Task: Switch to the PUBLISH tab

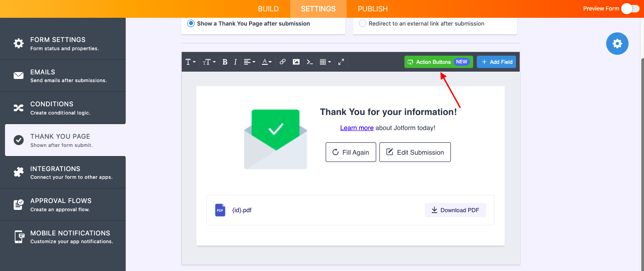Action: (373, 9)
